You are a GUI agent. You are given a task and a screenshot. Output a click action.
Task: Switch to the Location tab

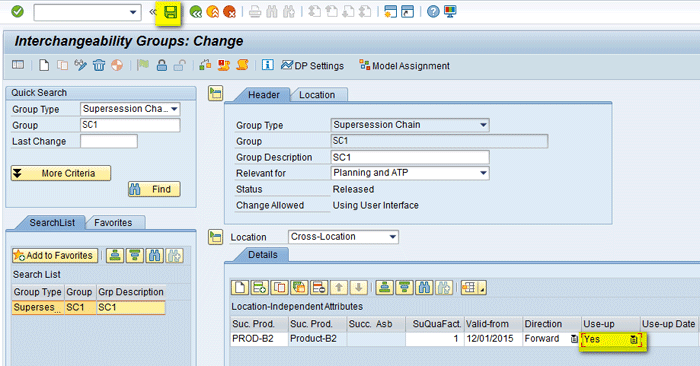coord(317,95)
